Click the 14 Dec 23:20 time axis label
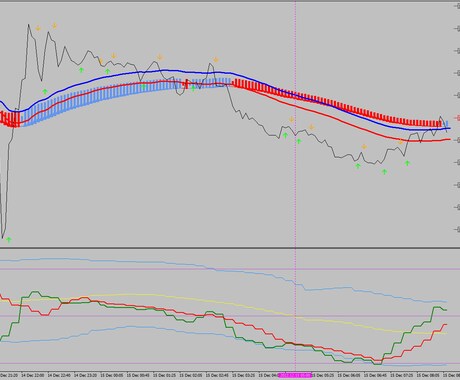Image resolution: width=460 pixels, height=380 pixels. [x=85, y=375]
